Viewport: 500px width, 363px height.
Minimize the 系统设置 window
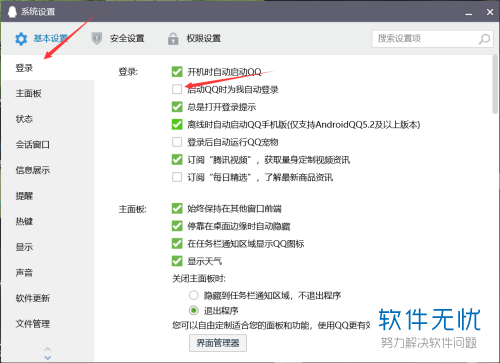469,13
